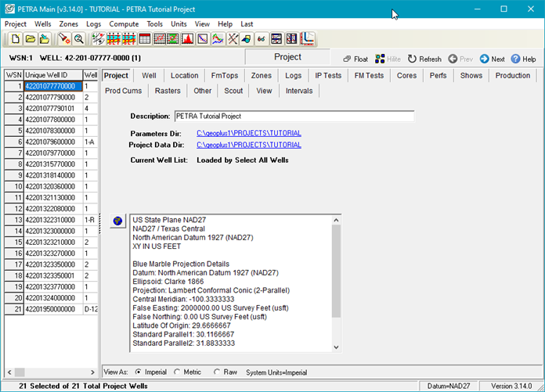Click the red eyeglasses viewer icon
The height and width of the screenshot is (392, 545).
point(262,39)
